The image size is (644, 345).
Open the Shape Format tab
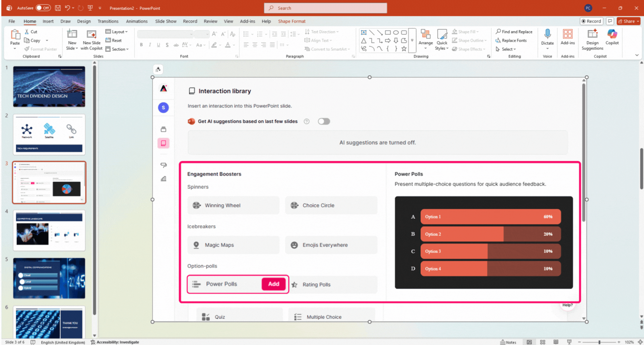(292, 21)
